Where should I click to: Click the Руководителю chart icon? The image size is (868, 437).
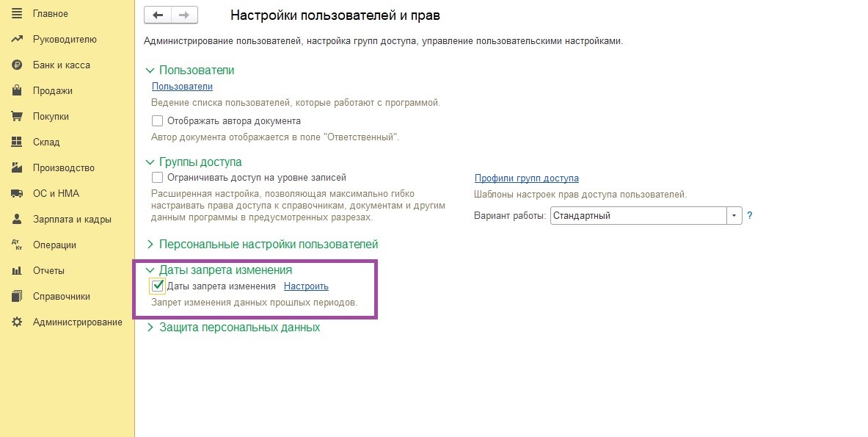(17, 40)
